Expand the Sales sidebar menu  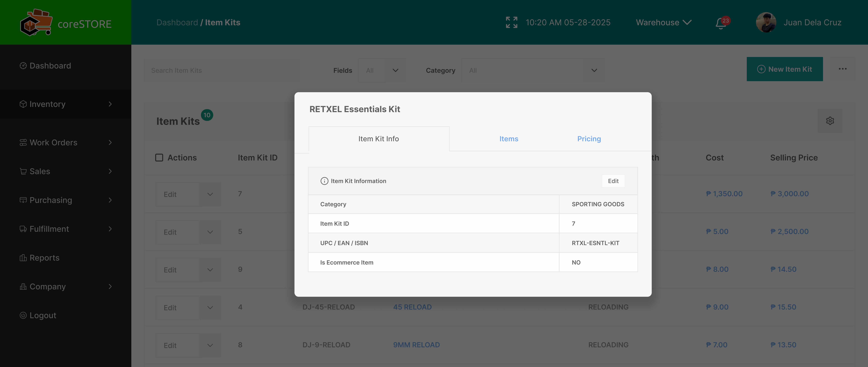(x=110, y=171)
